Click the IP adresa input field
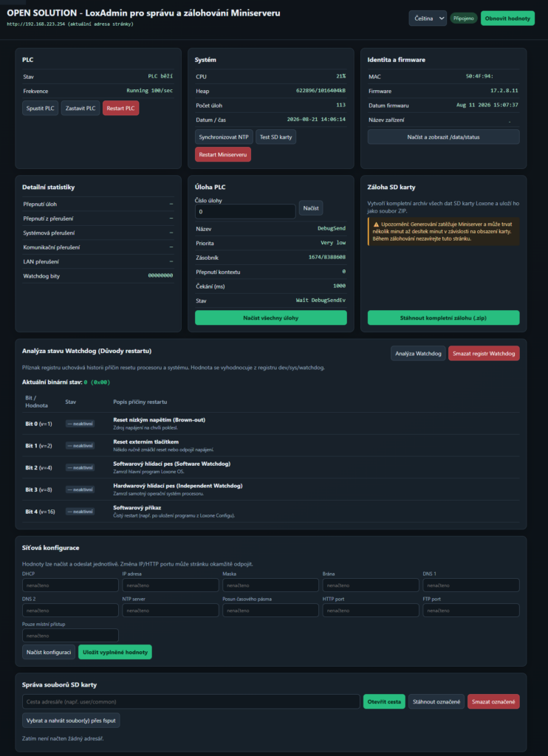This screenshot has width=548, height=756. 171,585
